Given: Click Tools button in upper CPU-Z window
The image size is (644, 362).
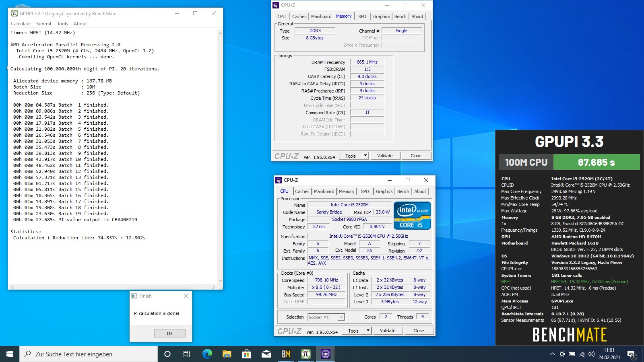Looking at the screenshot, I should 351,156.
